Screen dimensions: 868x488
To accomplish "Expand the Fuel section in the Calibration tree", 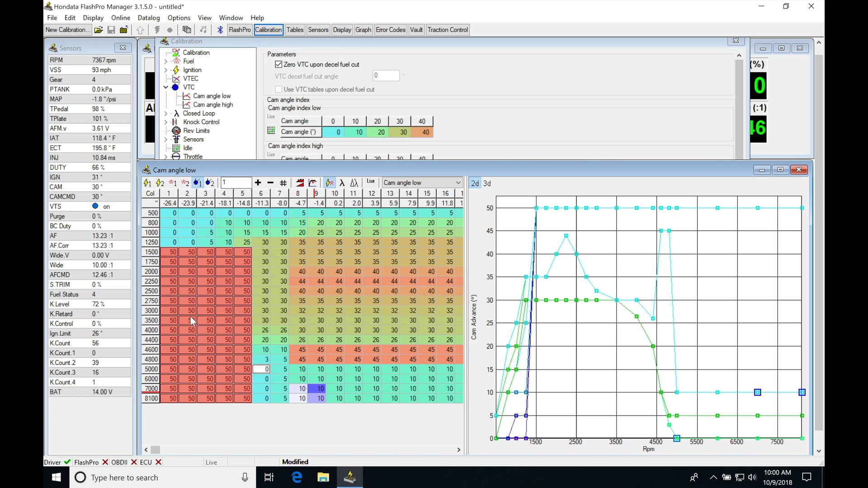I will coord(167,61).
